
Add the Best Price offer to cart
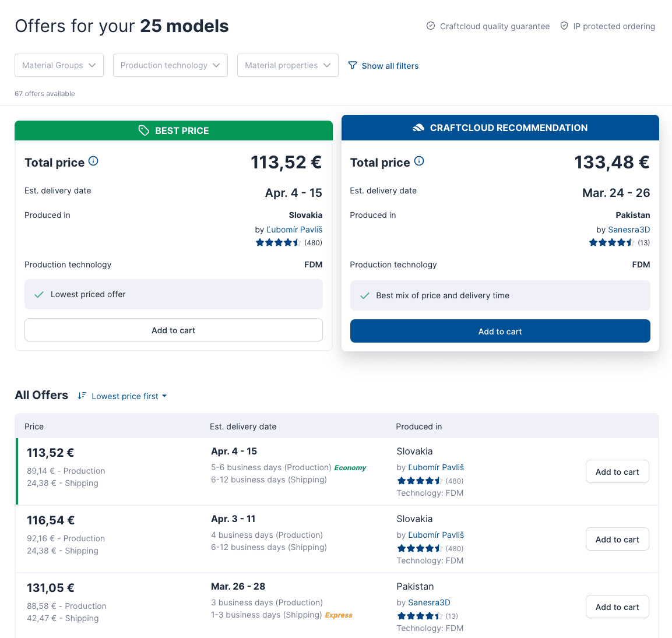coord(174,330)
